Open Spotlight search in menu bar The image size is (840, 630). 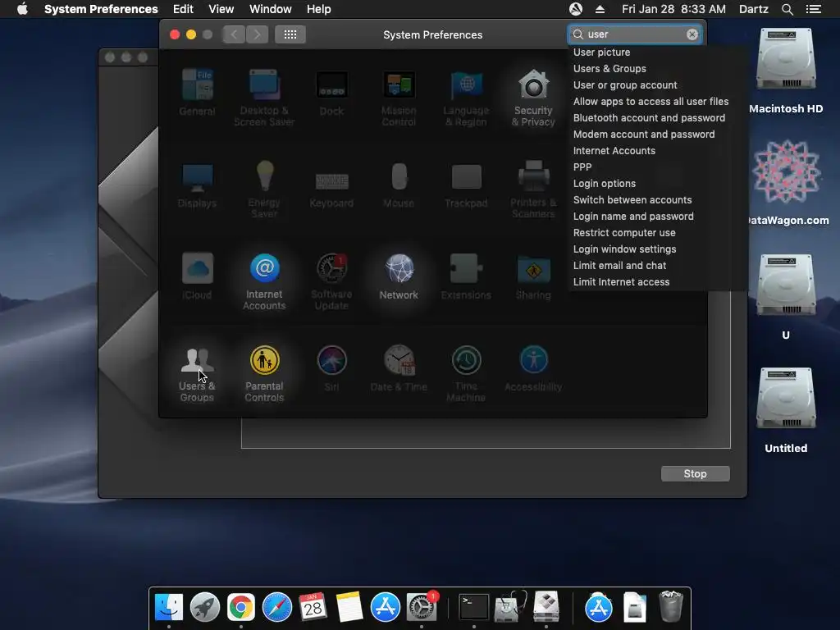coord(787,9)
